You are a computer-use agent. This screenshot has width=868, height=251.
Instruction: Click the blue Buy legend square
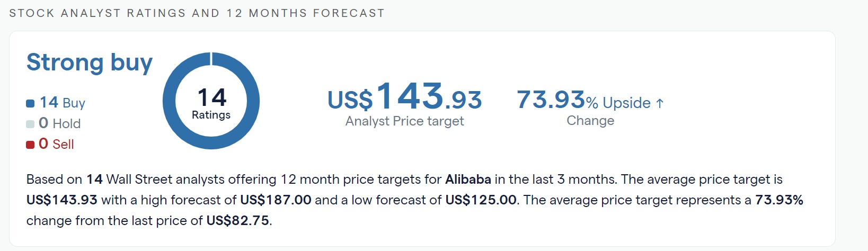[30, 103]
